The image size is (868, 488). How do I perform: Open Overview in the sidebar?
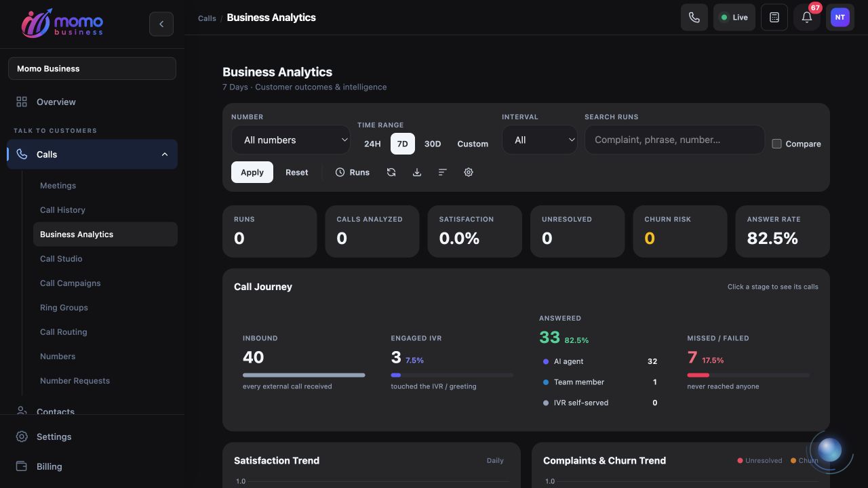pyautogui.click(x=92, y=102)
